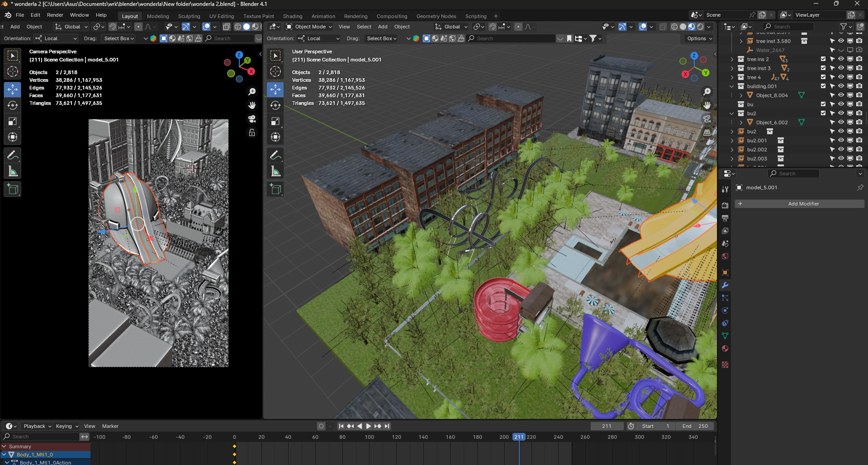
Task: Expand the Object_8.004 tree item
Action: pyautogui.click(x=741, y=95)
